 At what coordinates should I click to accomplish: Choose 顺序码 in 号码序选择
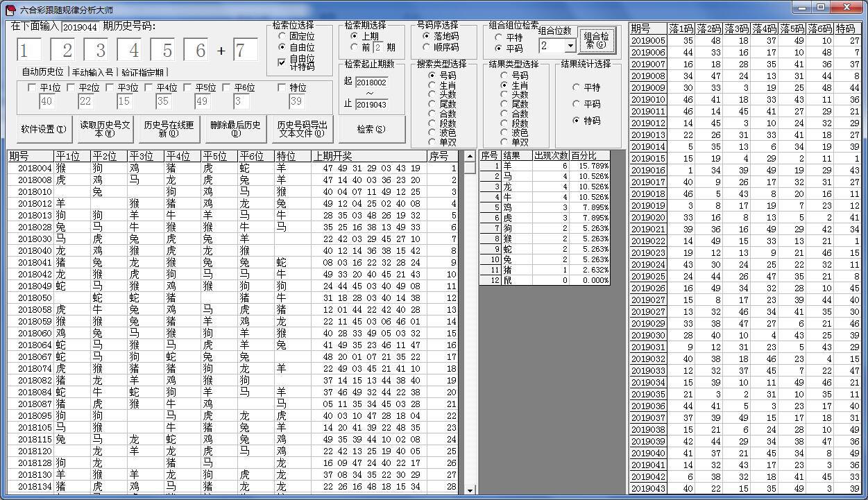coord(427,48)
